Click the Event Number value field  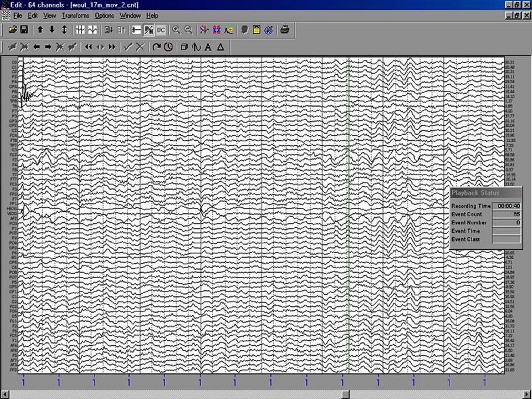pyautogui.click(x=507, y=223)
